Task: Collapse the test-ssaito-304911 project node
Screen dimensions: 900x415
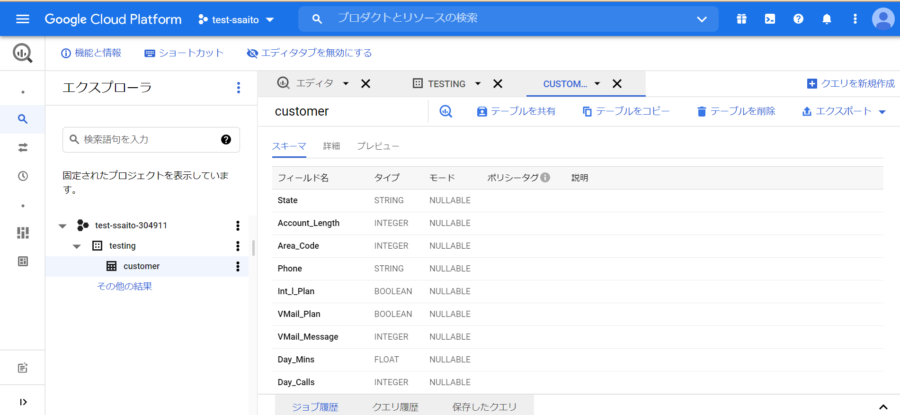Action: tap(63, 226)
